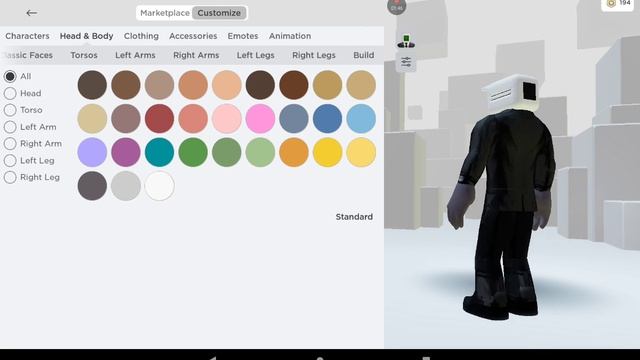The width and height of the screenshot is (640, 360).
Task: Pick the mauve brown color swatch
Action: pos(126,119)
